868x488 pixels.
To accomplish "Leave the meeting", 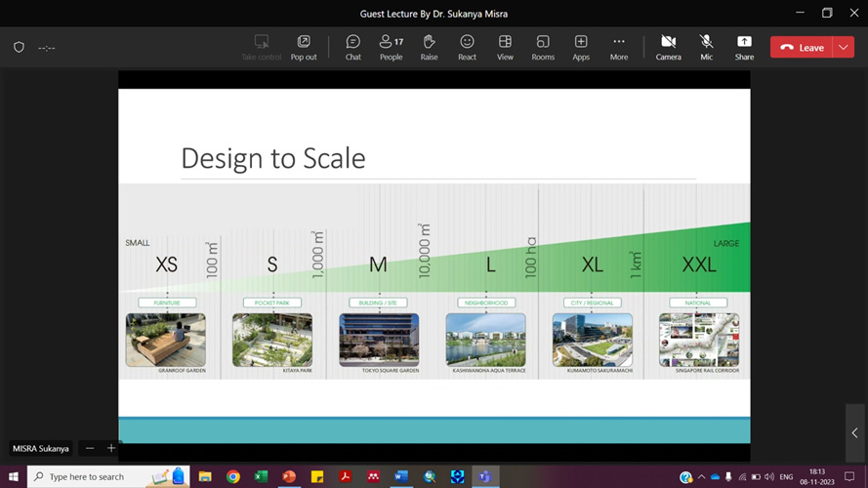I will 802,47.
